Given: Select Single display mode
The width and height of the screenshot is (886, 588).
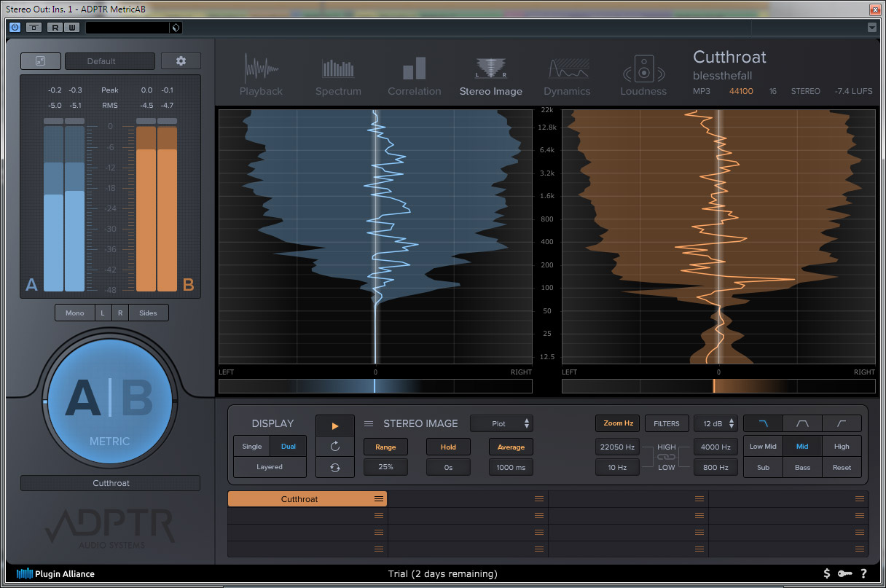Looking at the screenshot, I should [252, 447].
